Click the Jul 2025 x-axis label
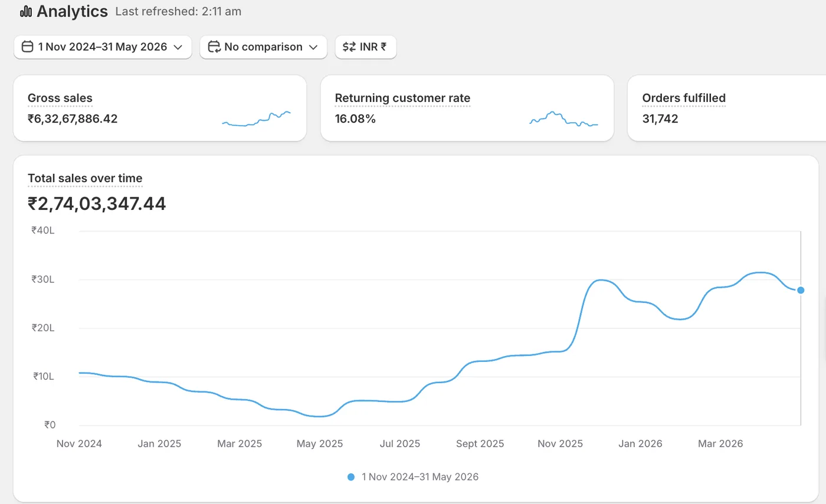 click(x=399, y=444)
